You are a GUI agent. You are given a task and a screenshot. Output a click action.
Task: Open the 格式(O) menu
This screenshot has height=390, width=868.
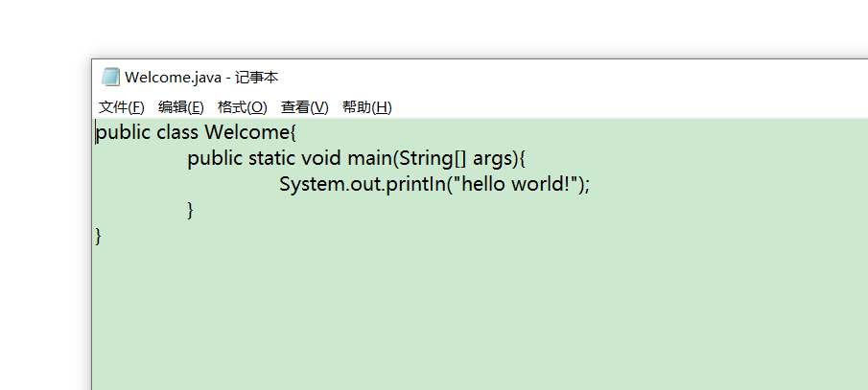pyautogui.click(x=242, y=106)
